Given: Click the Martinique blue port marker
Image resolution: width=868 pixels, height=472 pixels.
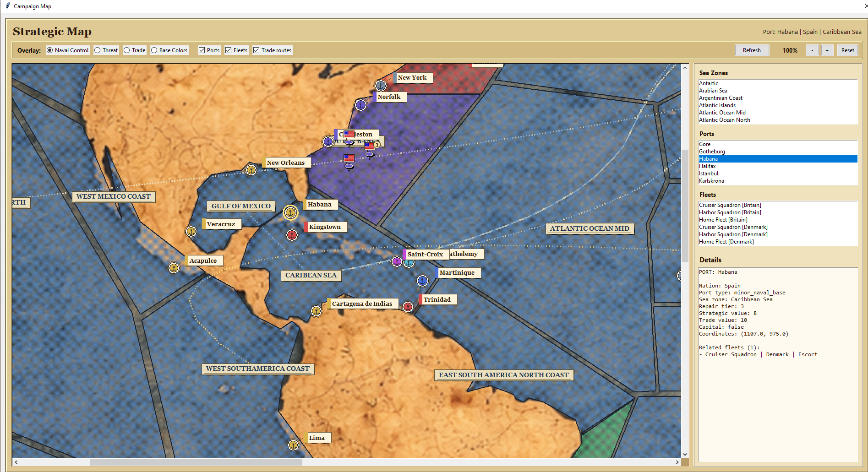Looking at the screenshot, I should point(422,281).
